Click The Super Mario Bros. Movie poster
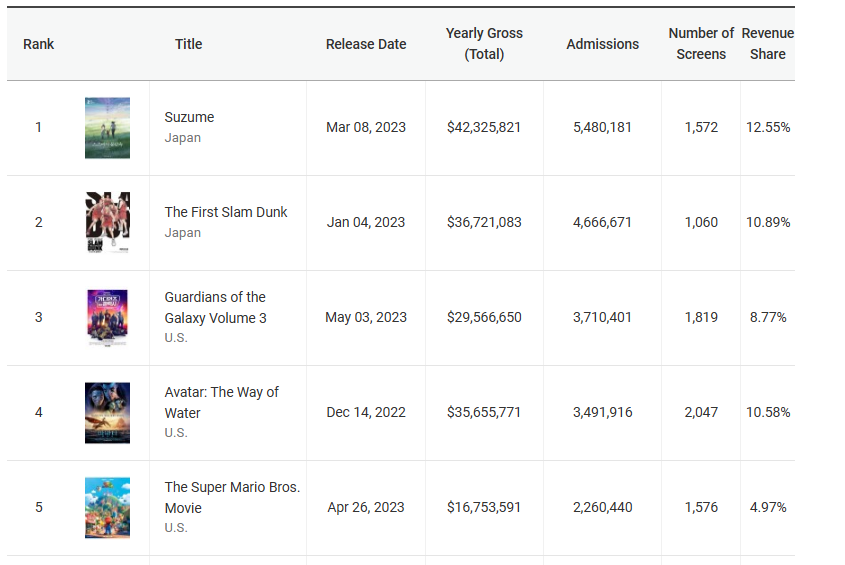The width and height of the screenshot is (845, 565). 107,507
